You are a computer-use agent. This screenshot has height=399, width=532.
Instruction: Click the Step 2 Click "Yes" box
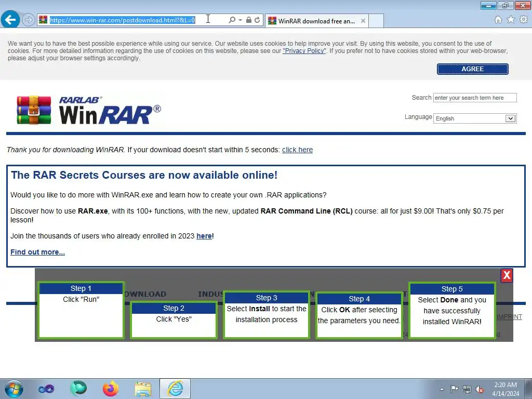pyautogui.click(x=174, y=320)
